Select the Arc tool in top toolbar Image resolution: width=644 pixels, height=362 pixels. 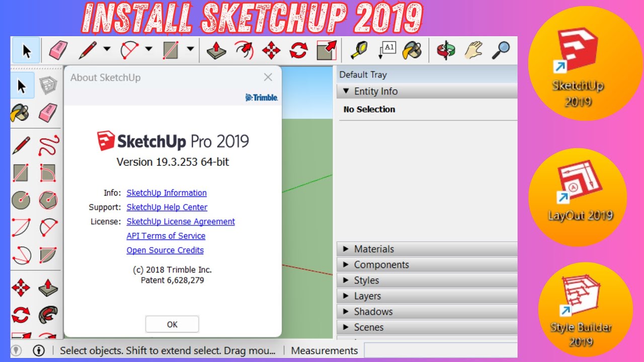129,50
